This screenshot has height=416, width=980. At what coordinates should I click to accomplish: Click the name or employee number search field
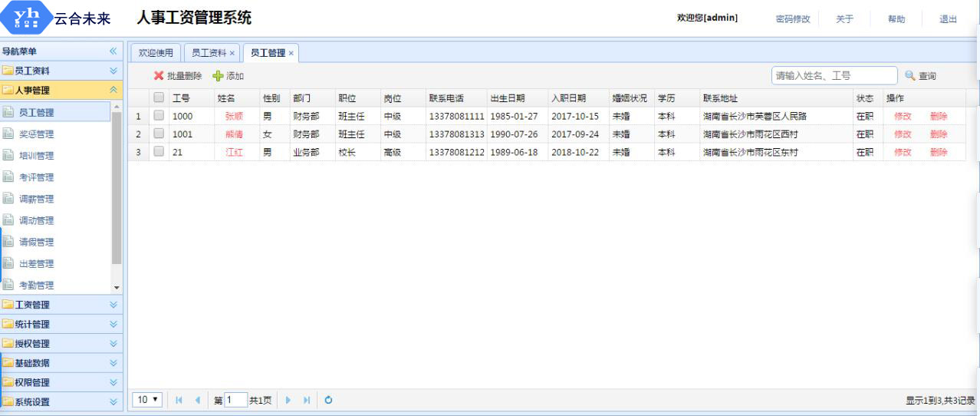pyautogui.click(x=834, y=76)
